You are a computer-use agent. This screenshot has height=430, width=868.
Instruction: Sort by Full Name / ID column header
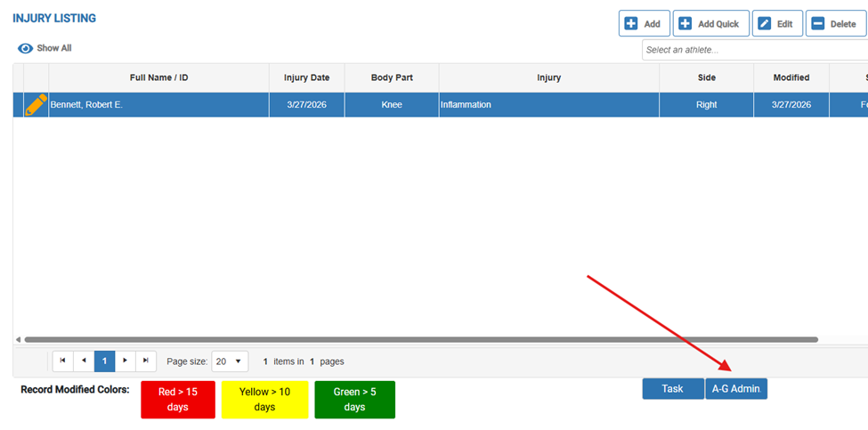(x=158, y=77)
